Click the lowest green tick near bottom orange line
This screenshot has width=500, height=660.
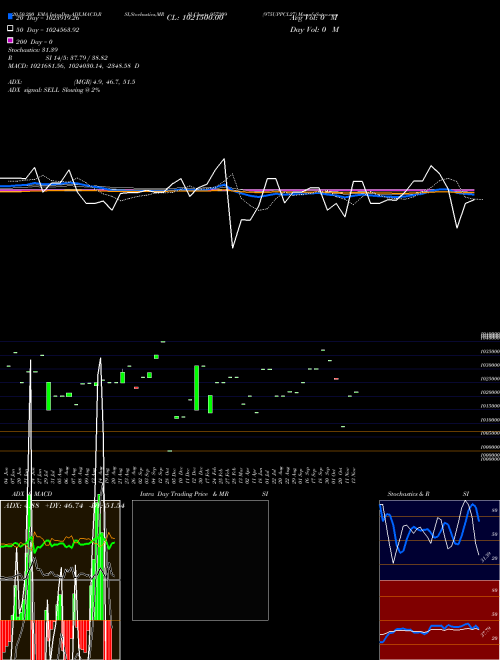point(170,451)
